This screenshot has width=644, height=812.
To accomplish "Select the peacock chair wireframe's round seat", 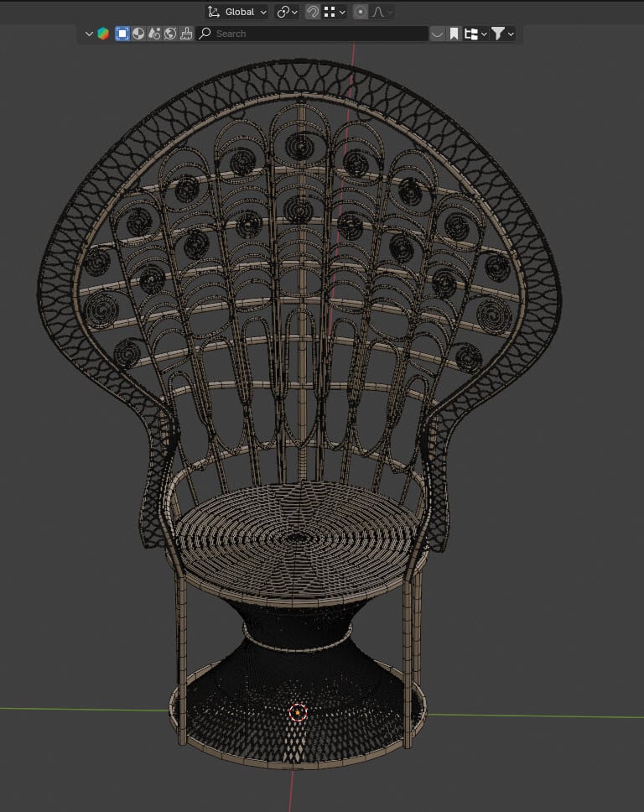I will 298,539.
